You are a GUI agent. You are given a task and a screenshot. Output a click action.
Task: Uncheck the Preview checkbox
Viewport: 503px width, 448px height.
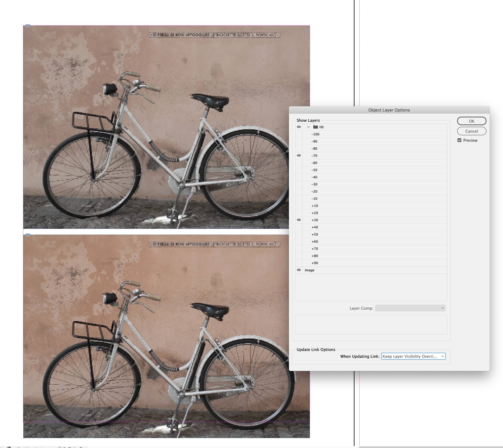click(x=459, y=140)
